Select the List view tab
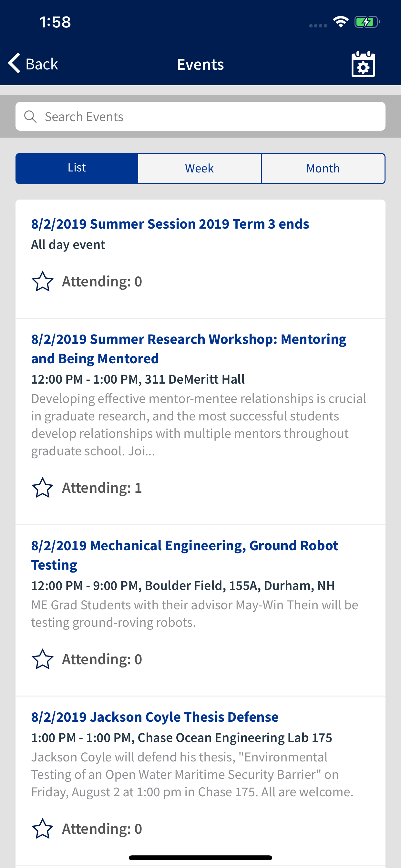Image resolution: width=401 pixels, height=868 pixels. click(77, 169)
